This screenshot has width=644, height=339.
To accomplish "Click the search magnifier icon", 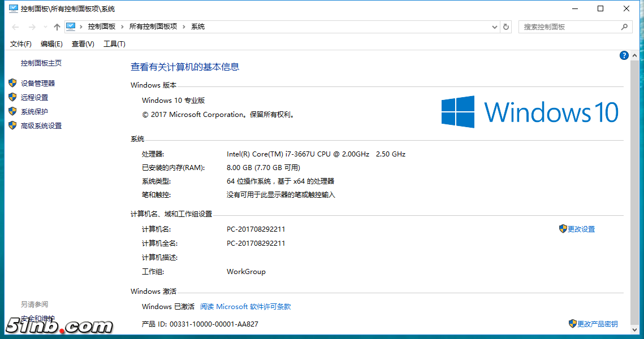I will pos(624,27).
